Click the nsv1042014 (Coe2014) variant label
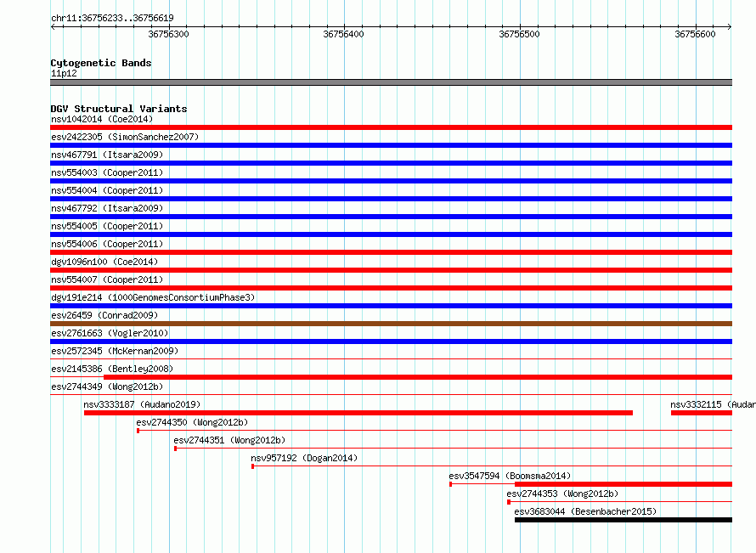 (x=102, y=119)
